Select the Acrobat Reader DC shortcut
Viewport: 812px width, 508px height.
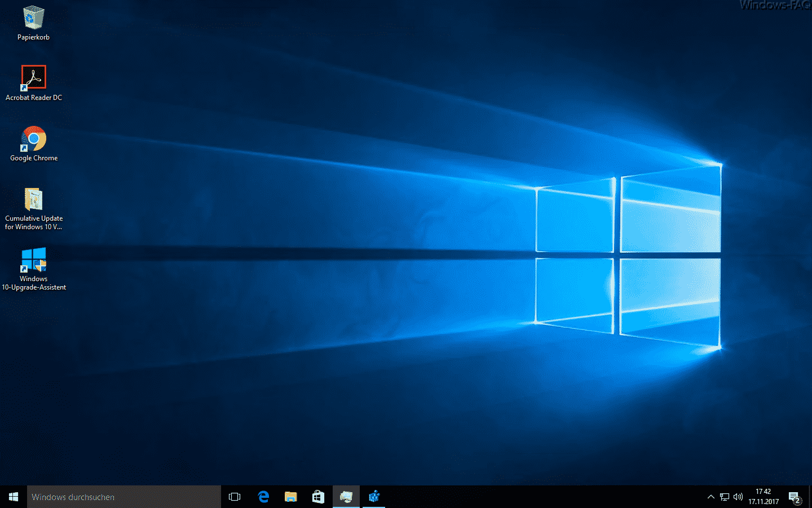click(34, 83)
